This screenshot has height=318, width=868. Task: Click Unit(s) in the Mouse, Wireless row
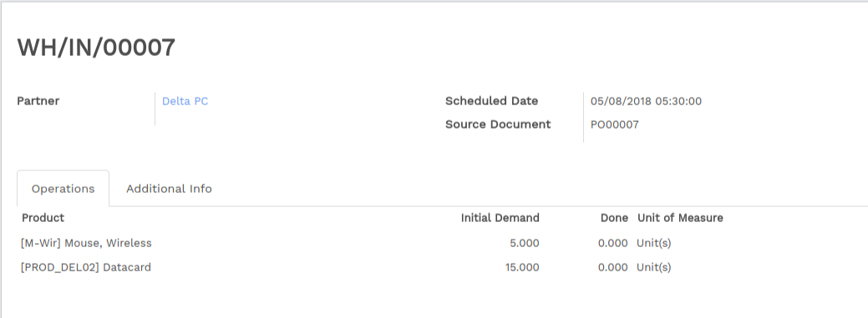point(654,243)
